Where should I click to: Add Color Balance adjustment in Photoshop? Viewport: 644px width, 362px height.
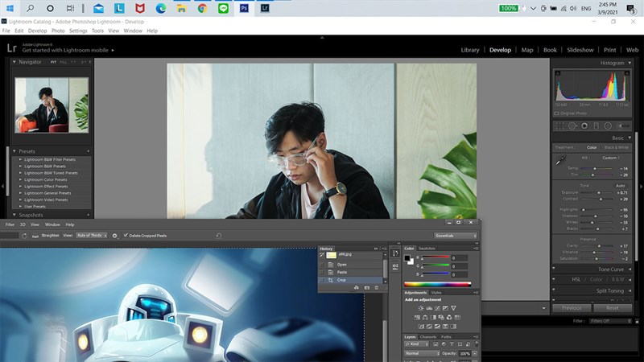pos(425,317)
